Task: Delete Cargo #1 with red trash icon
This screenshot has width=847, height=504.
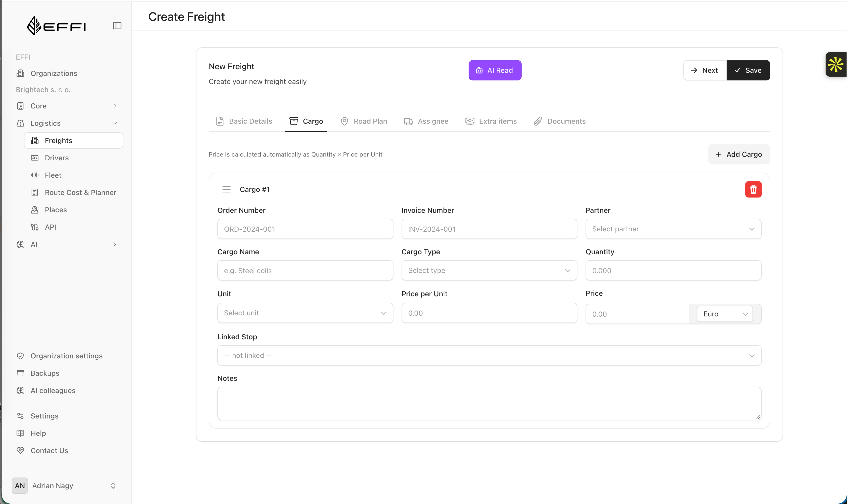Action: tap(753, 189)
